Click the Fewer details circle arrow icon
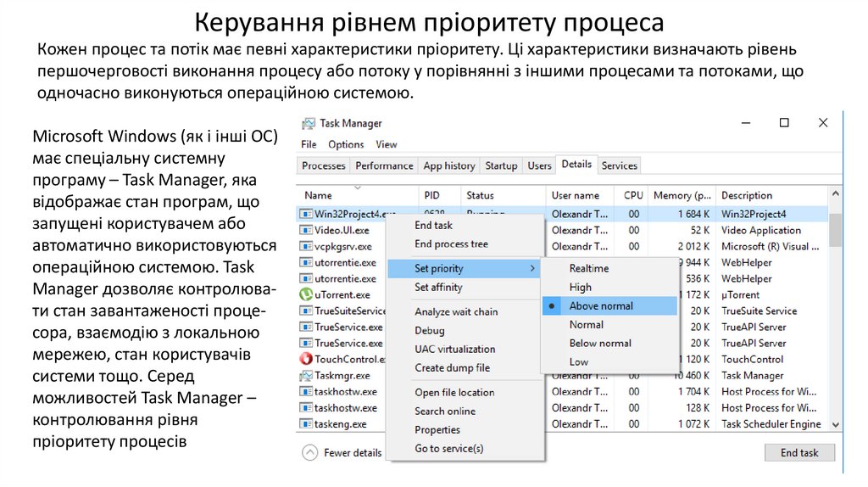The width and height of the screenshot is (868, 487). click(x=310, y=453)
